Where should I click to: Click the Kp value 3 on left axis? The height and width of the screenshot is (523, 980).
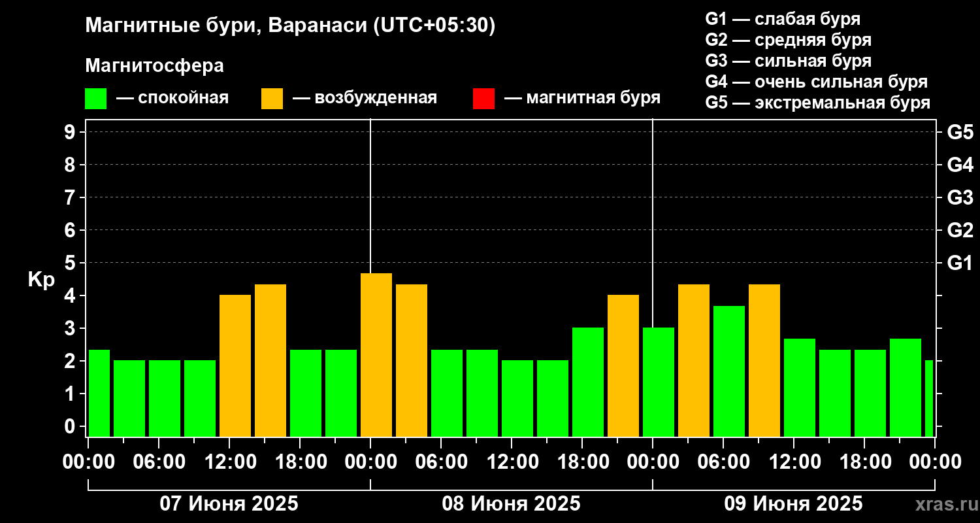(71, 328)
